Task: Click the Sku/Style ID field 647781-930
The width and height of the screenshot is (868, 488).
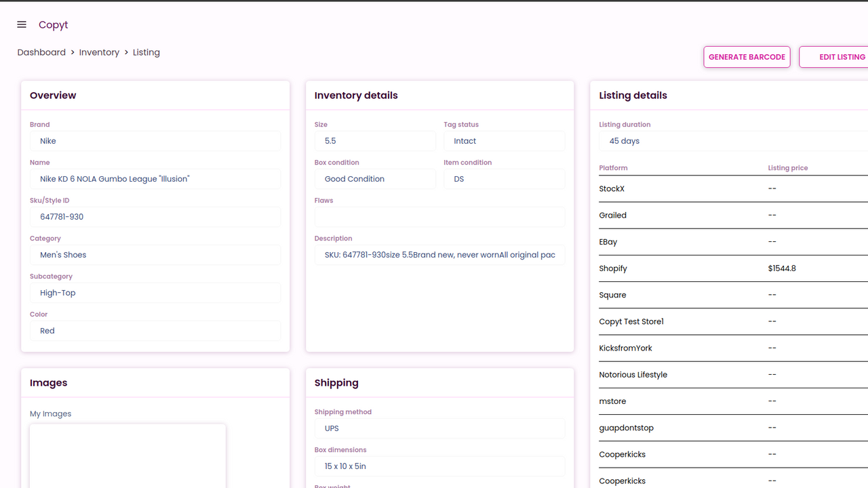Action: [155, 217]
